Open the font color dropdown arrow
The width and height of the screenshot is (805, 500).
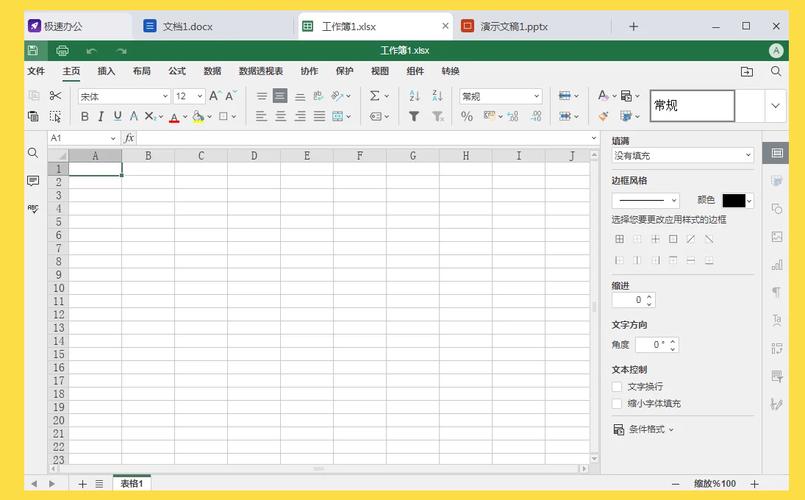(x=185, y=117)
